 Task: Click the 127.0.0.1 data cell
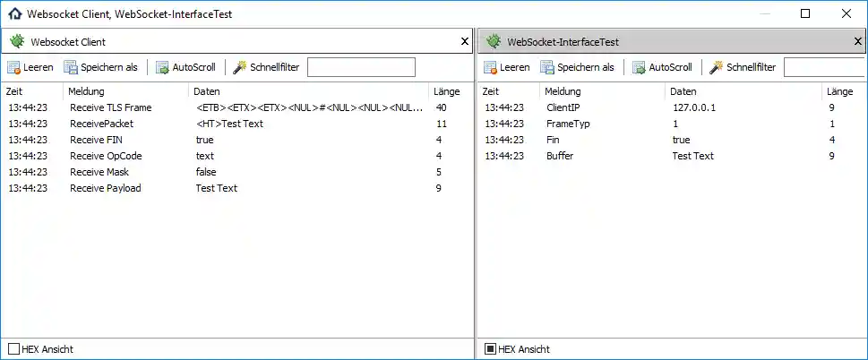click(x=694, y=107)
